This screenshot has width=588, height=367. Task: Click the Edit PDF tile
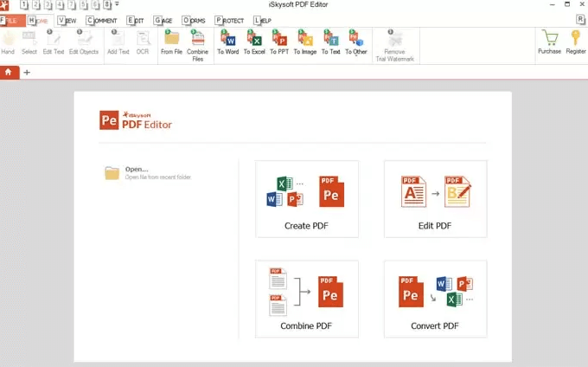435,198
